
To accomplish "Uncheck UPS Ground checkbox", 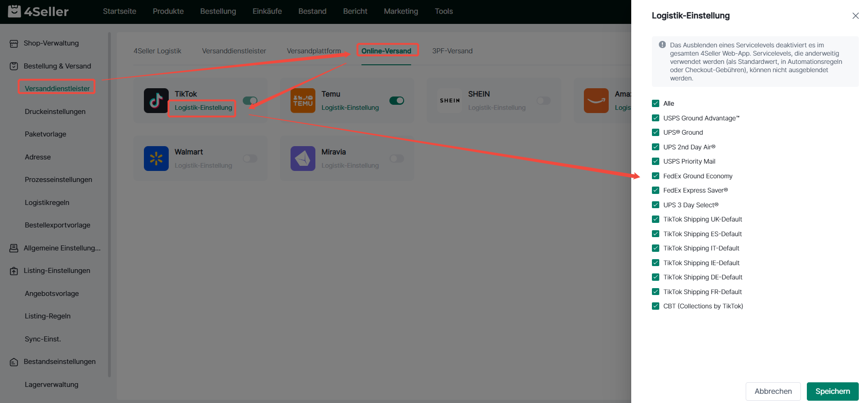I will pyautogui.click(x=656, y=132).
